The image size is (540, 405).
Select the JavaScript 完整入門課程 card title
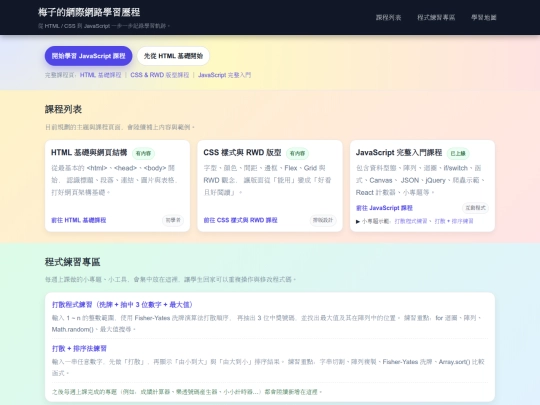(x=399, y=153)
